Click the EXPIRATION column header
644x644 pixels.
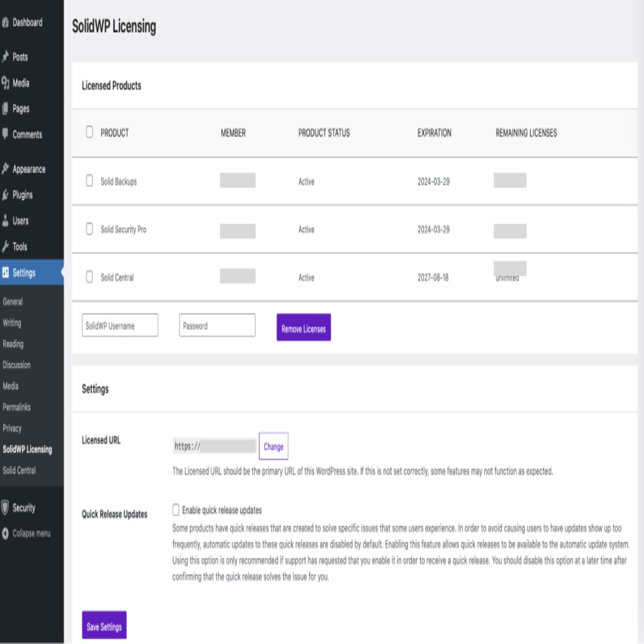(434, 133)
